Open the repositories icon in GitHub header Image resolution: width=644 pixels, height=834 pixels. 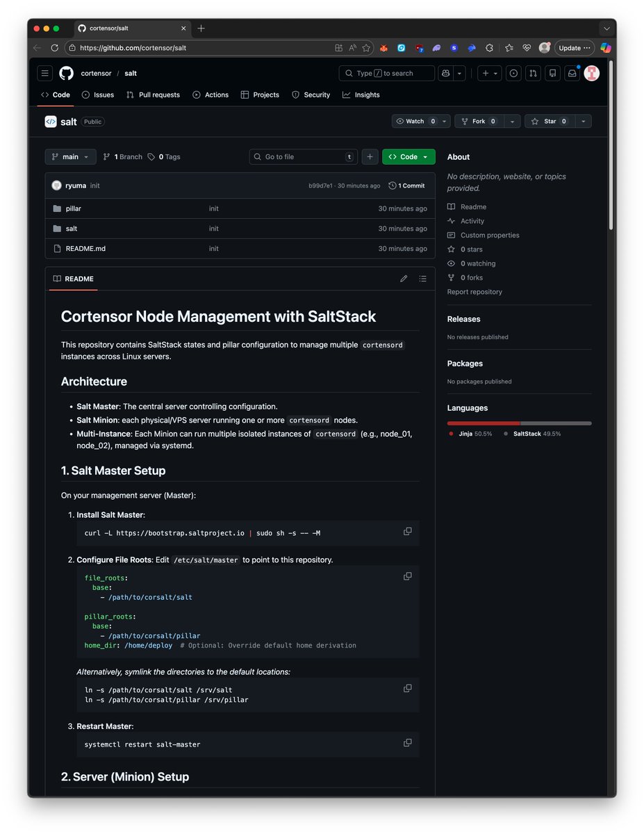click(552, 73)
